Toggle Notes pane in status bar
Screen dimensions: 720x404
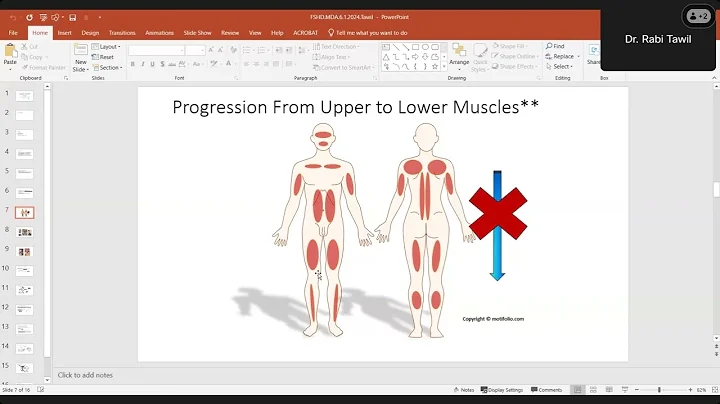pyautogui.click(x=464, y=390)
